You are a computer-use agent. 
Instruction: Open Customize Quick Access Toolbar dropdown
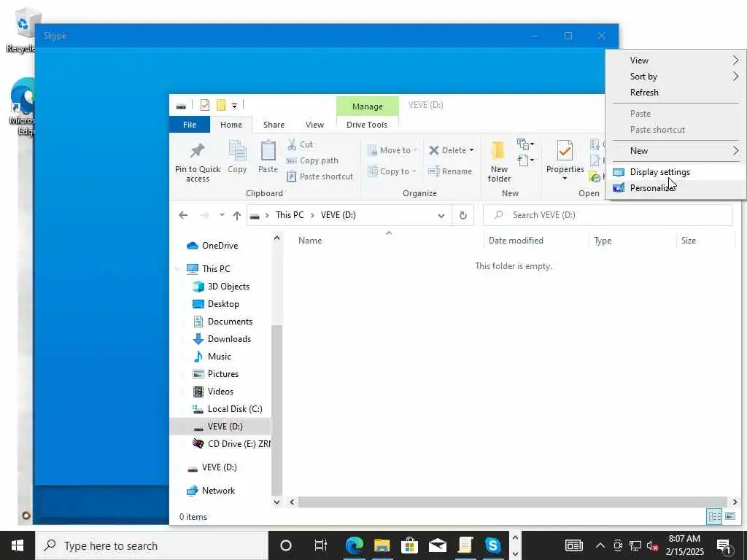(234, 105)
